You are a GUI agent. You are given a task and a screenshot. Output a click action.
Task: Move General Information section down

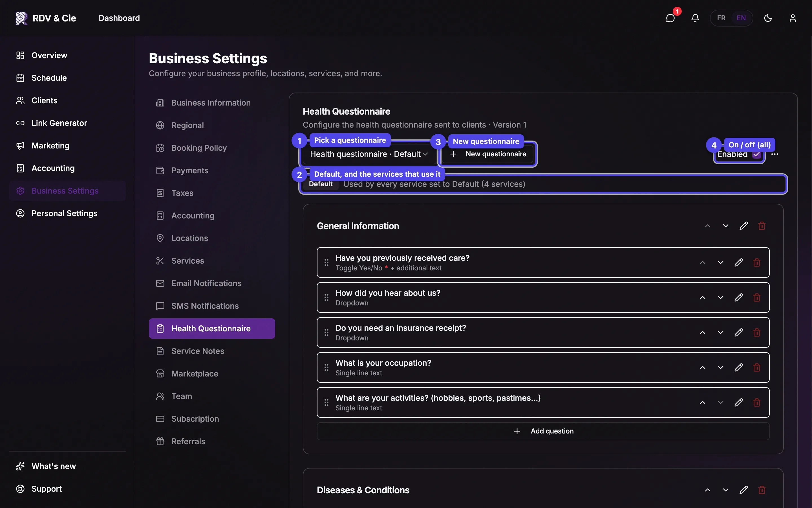tap(725, 226)
